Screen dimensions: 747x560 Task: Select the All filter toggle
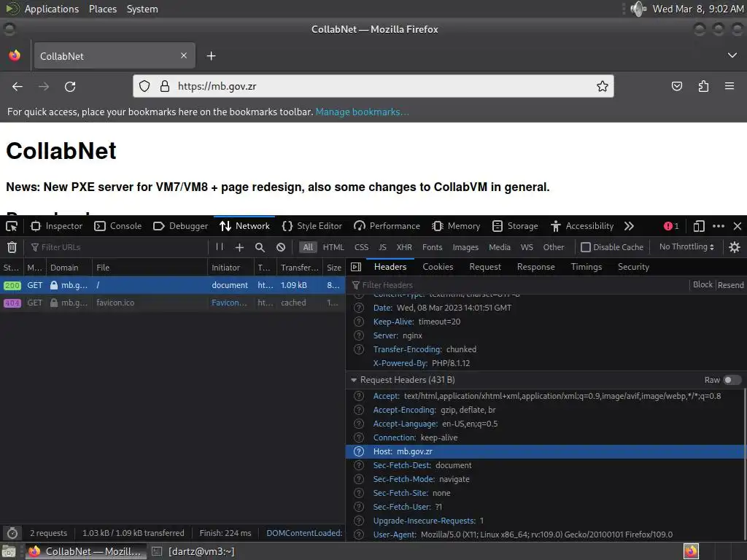(309, 247)
